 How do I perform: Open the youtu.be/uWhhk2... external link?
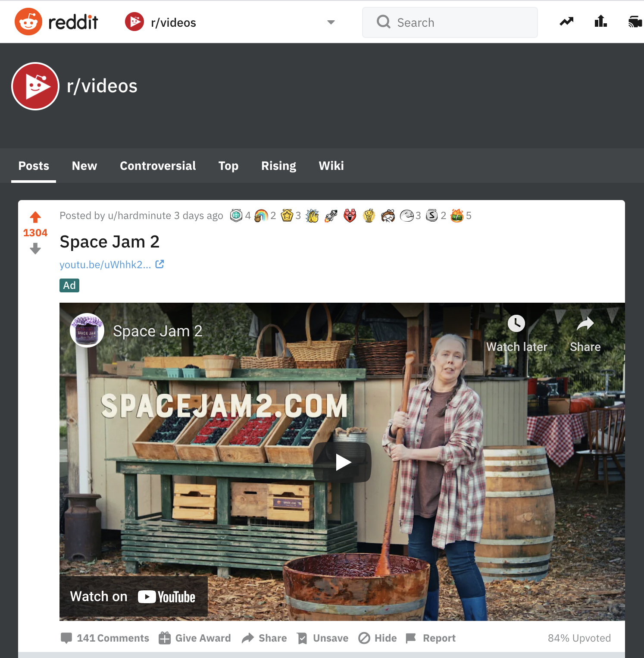pyautogui.click(x=105, y=265)
